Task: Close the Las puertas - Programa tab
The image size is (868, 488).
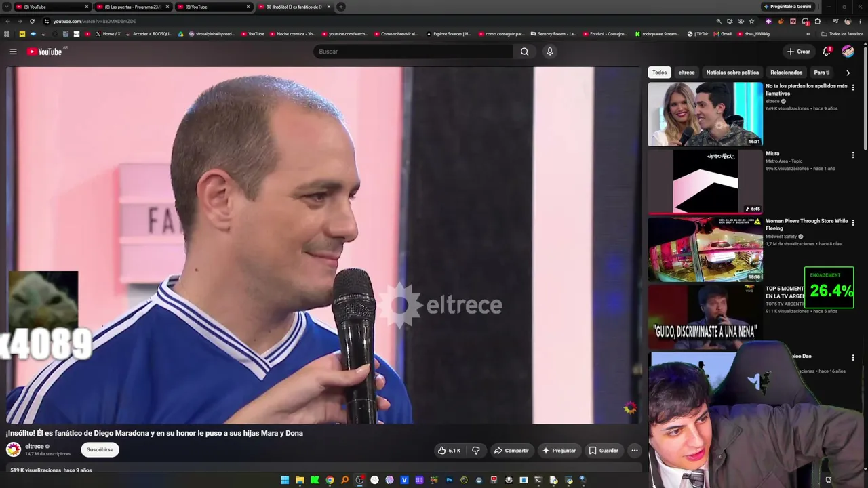Action: [x=167, y=7]
